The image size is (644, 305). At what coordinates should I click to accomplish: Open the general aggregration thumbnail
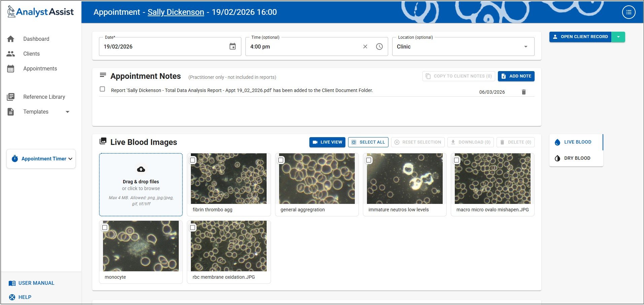pos(317,179)
